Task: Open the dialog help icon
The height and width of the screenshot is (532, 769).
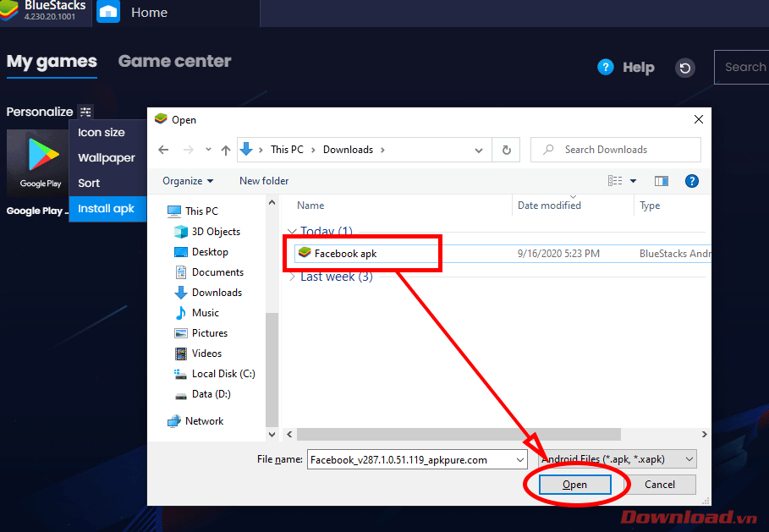Action: (x=691, y=181)
